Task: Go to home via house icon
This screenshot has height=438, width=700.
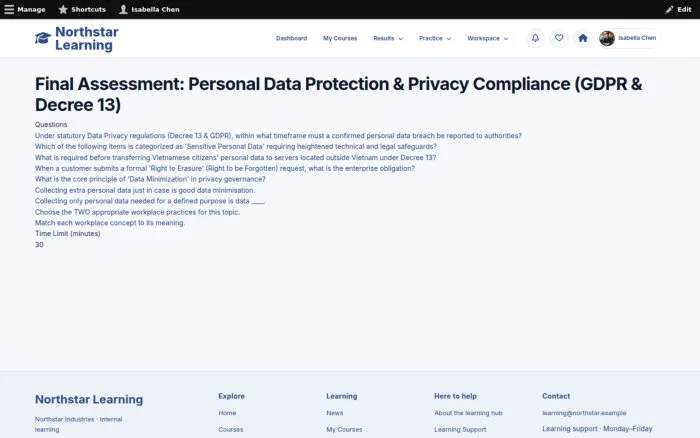Action: coord(583,38)
